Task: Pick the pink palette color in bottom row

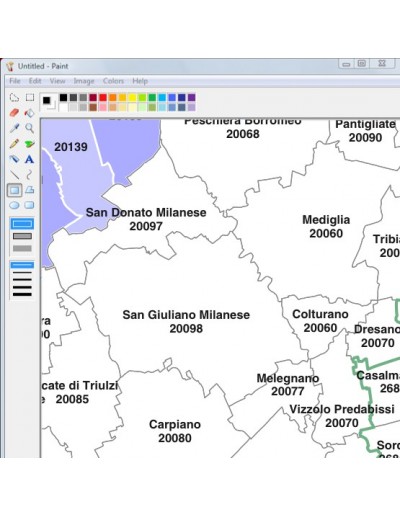Action: [103, 107]
